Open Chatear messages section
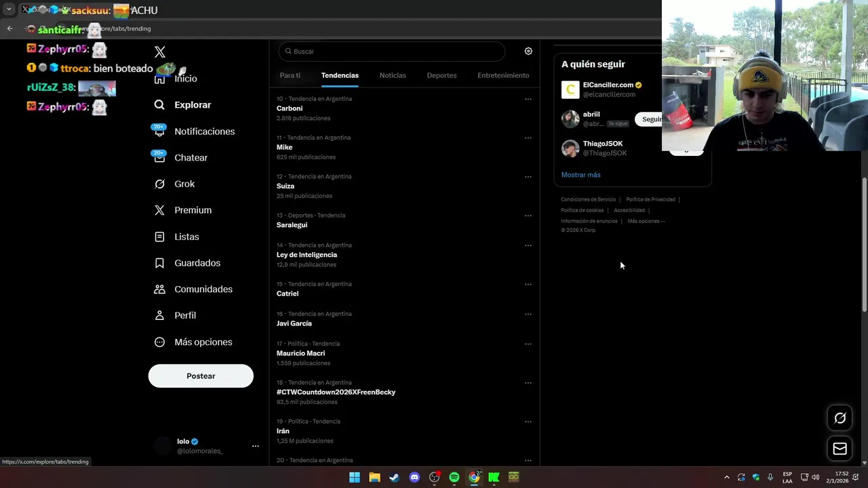868x488 pixels. 180,157
